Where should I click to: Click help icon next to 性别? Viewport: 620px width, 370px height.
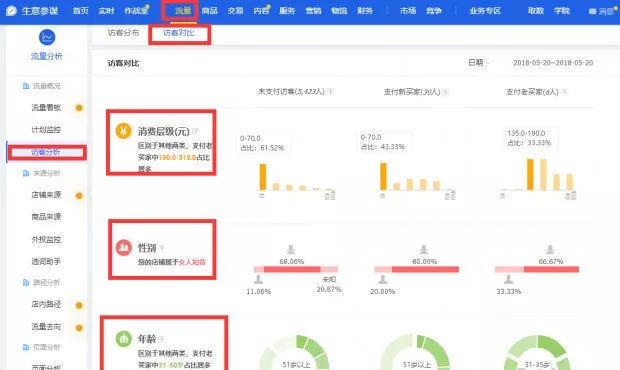pos(162,248)
